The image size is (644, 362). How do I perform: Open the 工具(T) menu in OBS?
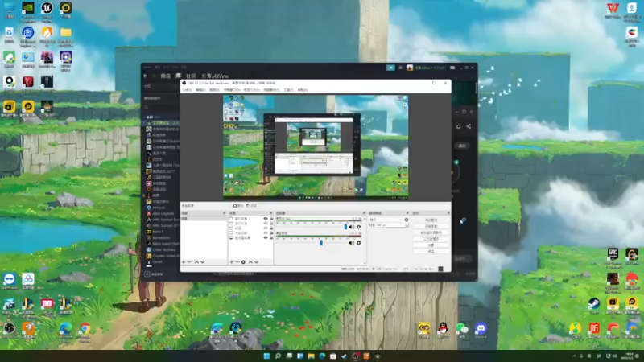[x=289, y=90]
